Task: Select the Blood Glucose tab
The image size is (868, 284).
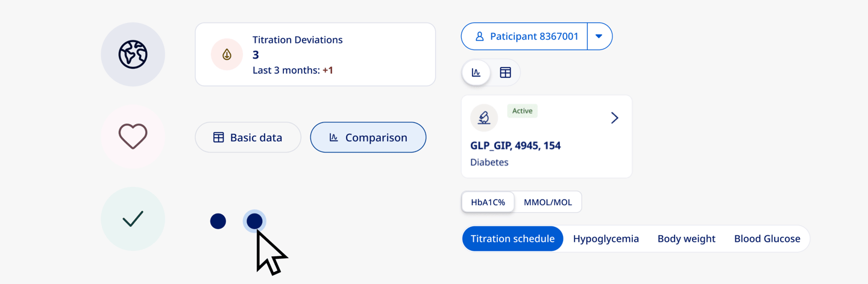Action: click(767, 239)
